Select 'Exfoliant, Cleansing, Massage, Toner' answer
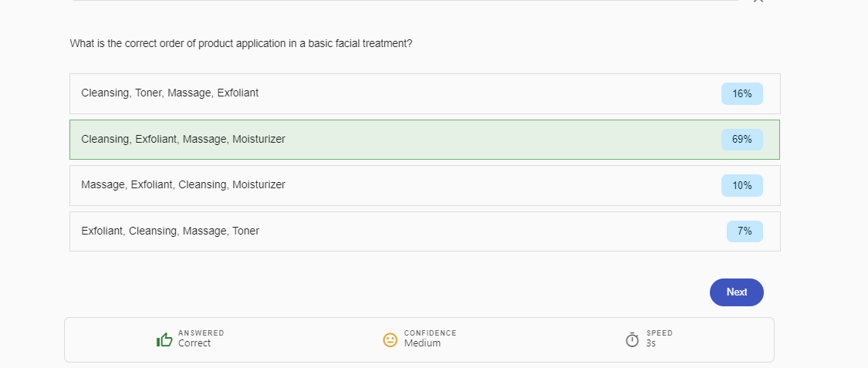 pyautogui.click(x=171, y=231)
